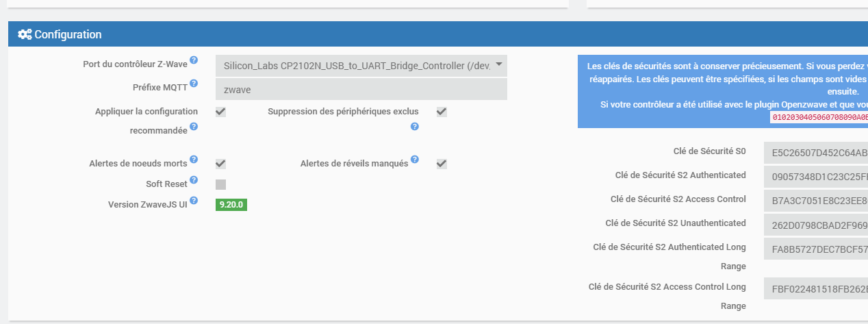Open help for Alertes de réveils manqués
This screenshot has height=324, width=868.
[x=414, y=160]
